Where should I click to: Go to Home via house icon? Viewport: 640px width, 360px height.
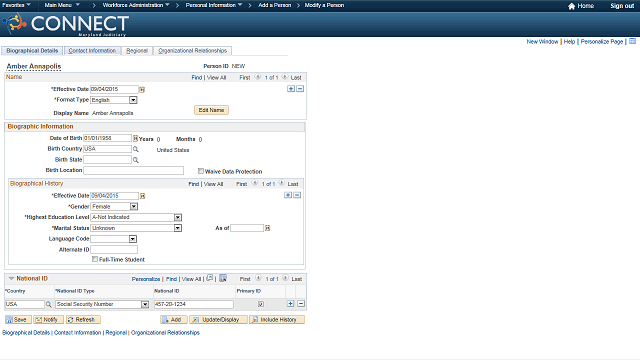571,6
